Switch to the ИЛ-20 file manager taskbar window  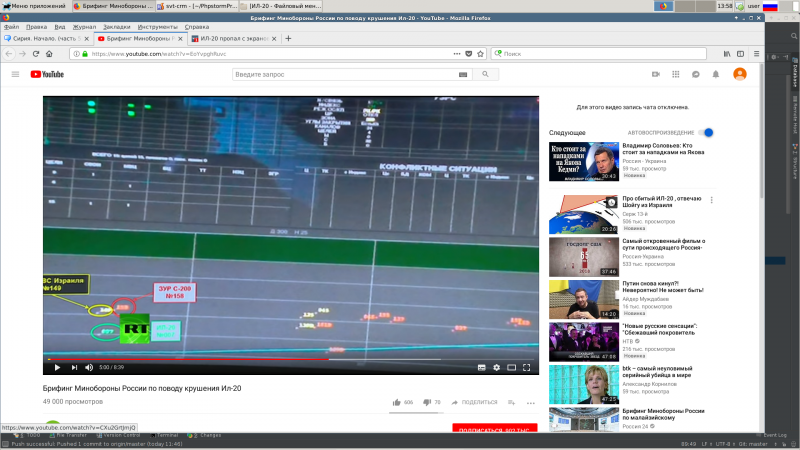point(281,6)
